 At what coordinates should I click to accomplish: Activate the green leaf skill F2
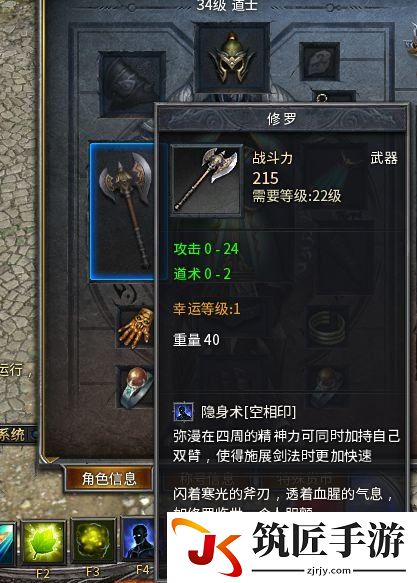(x=44, y=541)
